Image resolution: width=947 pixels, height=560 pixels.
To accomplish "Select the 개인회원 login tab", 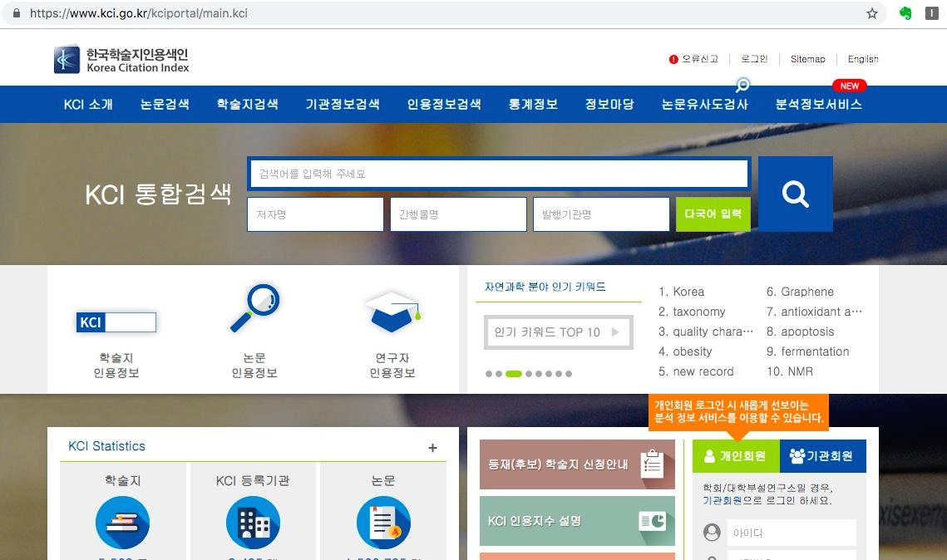I will click(736, 456).
